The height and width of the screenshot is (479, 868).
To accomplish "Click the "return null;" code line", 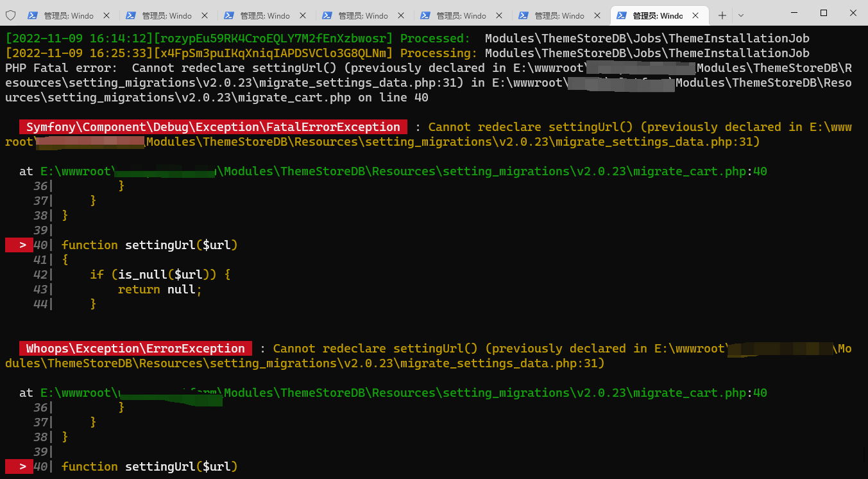I will click(160, 290).
